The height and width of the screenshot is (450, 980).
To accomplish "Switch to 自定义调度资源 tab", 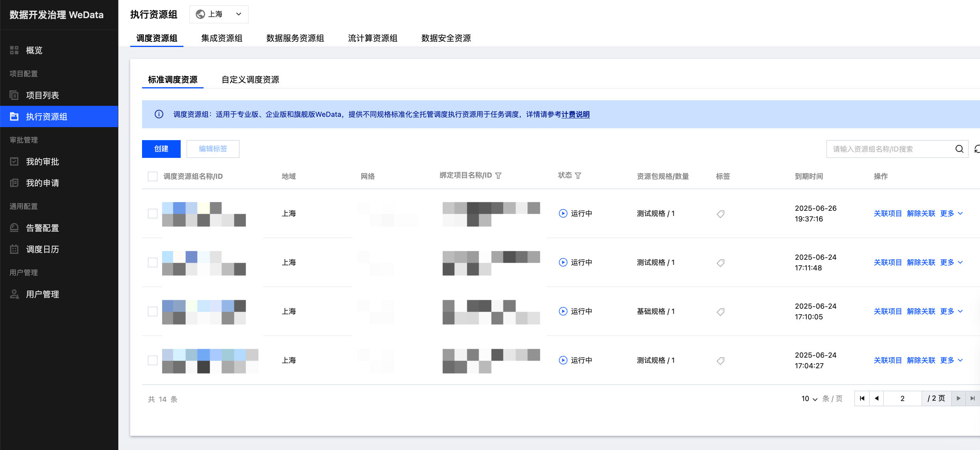I will point(250,80).
